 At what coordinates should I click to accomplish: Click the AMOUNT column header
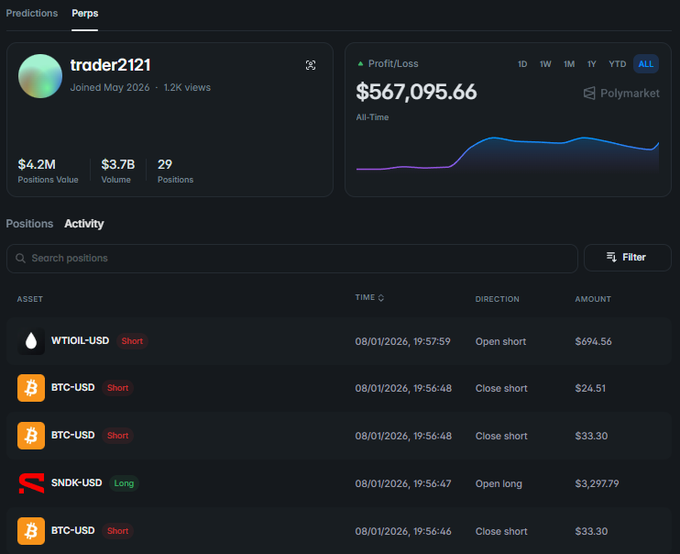593,299
